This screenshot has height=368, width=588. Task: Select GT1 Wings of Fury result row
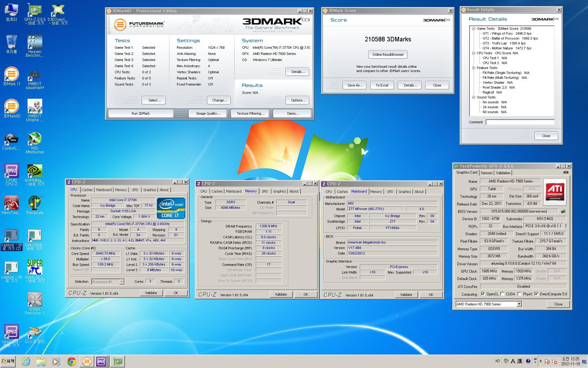point(507,33)
